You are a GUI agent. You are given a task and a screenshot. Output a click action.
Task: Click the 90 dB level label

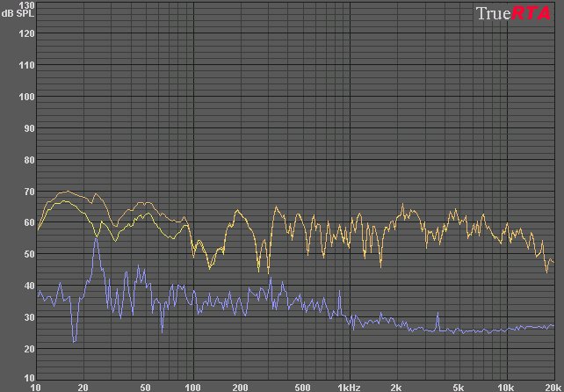click(28, 128)
